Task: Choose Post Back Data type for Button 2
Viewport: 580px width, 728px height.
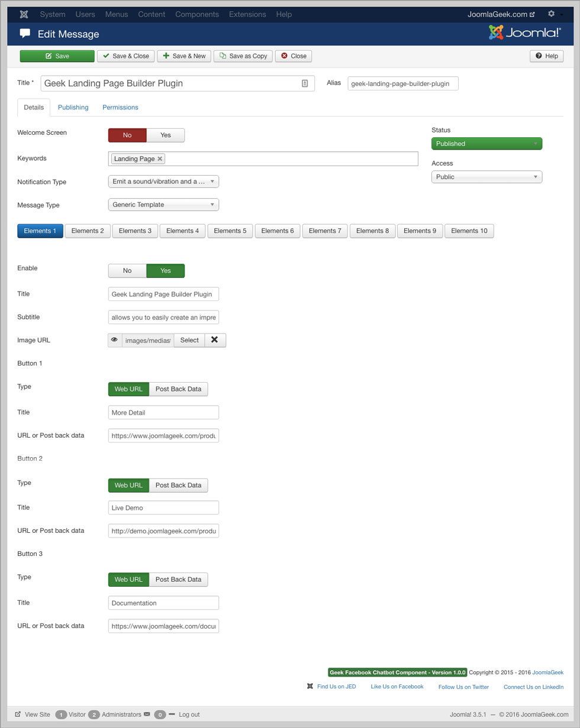Action: 178,486
